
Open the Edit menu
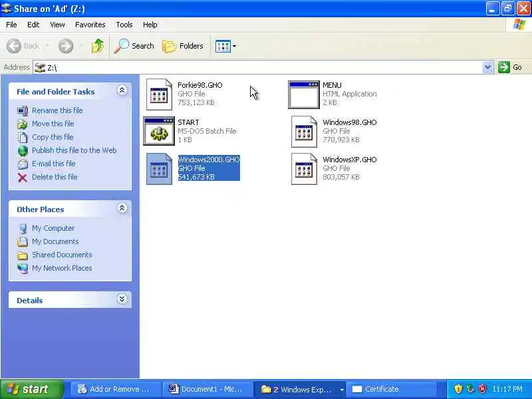coord(33,25)
